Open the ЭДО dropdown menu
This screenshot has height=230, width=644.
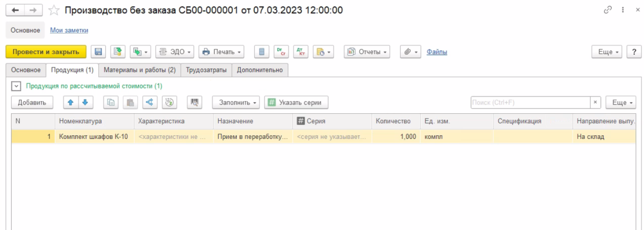(175, 52)
